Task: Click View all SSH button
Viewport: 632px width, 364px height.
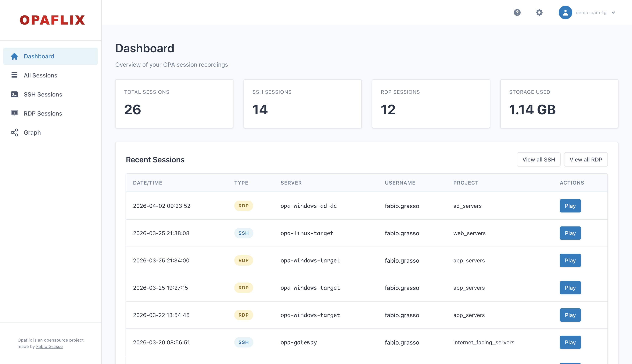Action: click(x=538, y=160)
